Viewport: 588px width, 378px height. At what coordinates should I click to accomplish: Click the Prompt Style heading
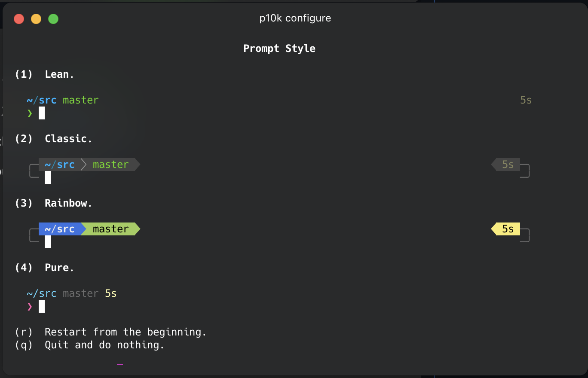click(x=279, y=48)
